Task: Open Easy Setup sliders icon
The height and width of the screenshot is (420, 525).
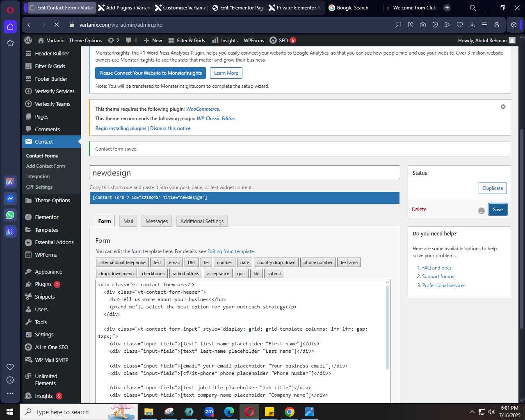Action: [484, 25]
